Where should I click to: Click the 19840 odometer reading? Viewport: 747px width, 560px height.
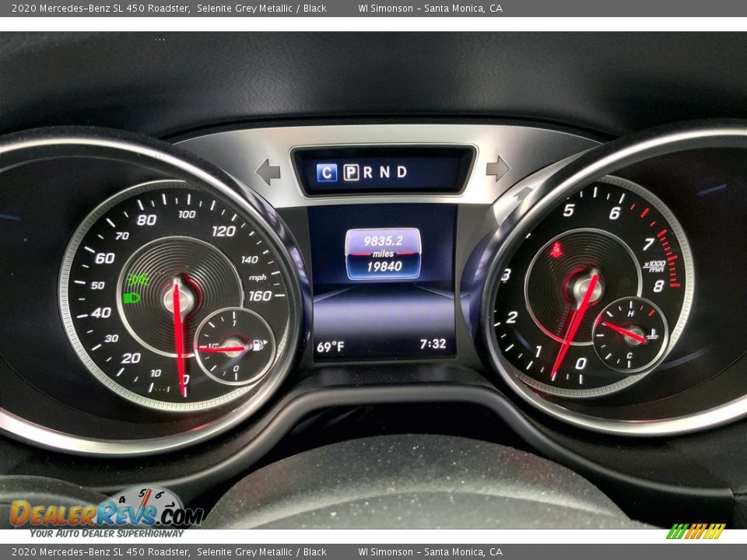(x=383, y=267)
